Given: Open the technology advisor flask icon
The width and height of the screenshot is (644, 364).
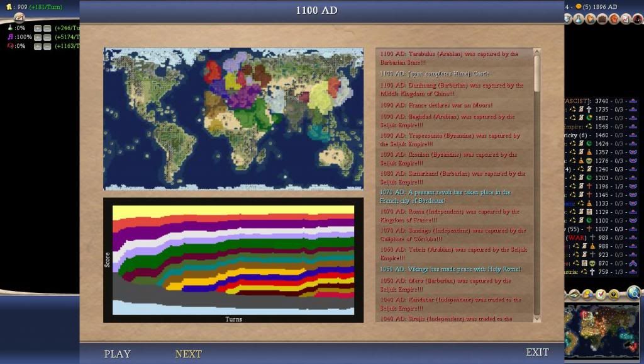Looking at the screenshot, I should tap(579, 19).
